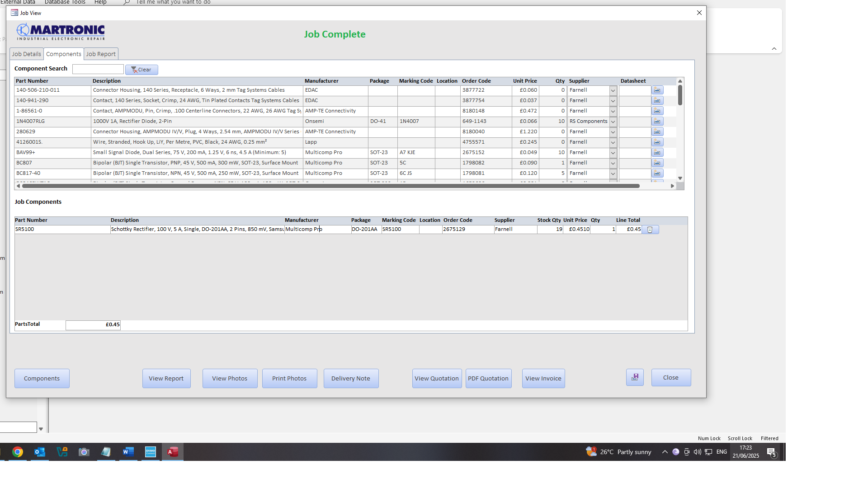This screenshot has width=868, height=488.
Task: Clear the component search
Action: point(142,70)
